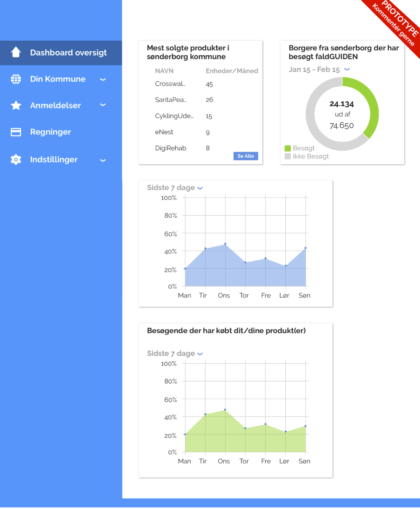
Task: Open the Dashboard oversigt menu item
Action: coord(61,53)
